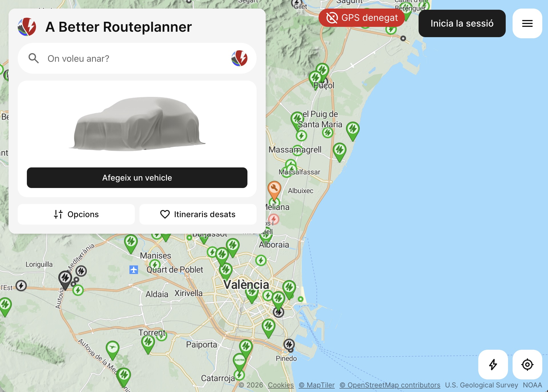Click the heart icon for saved itineraries
This screenshot has width=548, height=392.
tap(165, 214)
